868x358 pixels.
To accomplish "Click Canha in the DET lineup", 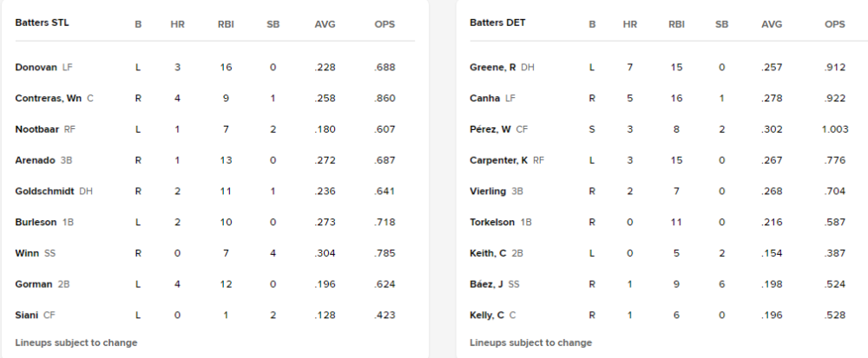I will point(484,98).
